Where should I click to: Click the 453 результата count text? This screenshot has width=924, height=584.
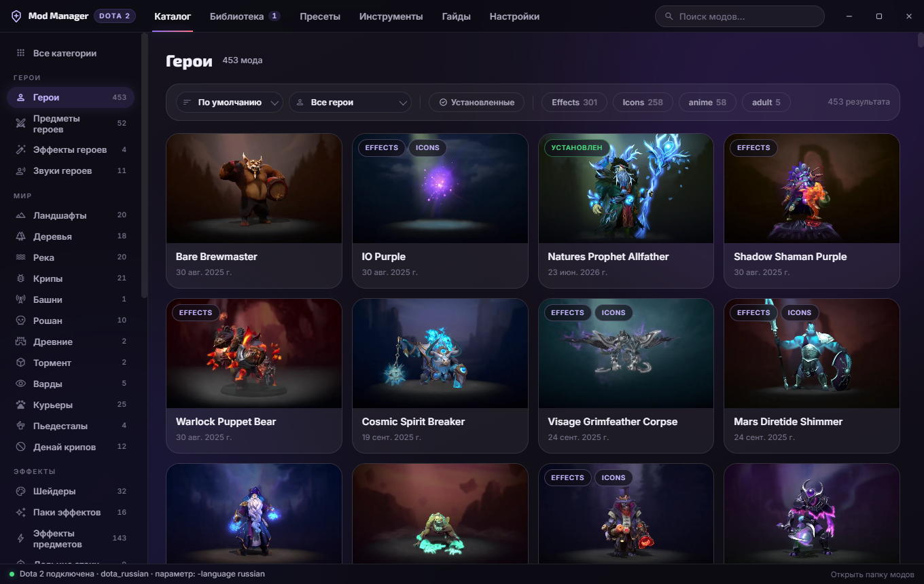859,102
